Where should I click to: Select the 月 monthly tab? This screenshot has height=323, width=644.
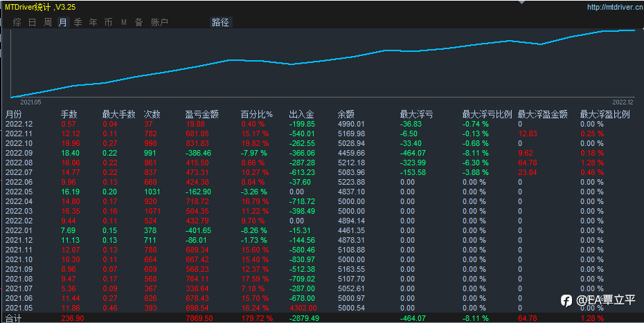63,22
